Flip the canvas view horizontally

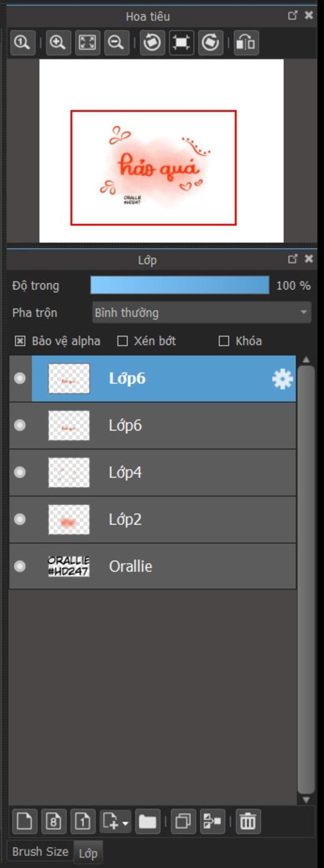click(246, 43)
